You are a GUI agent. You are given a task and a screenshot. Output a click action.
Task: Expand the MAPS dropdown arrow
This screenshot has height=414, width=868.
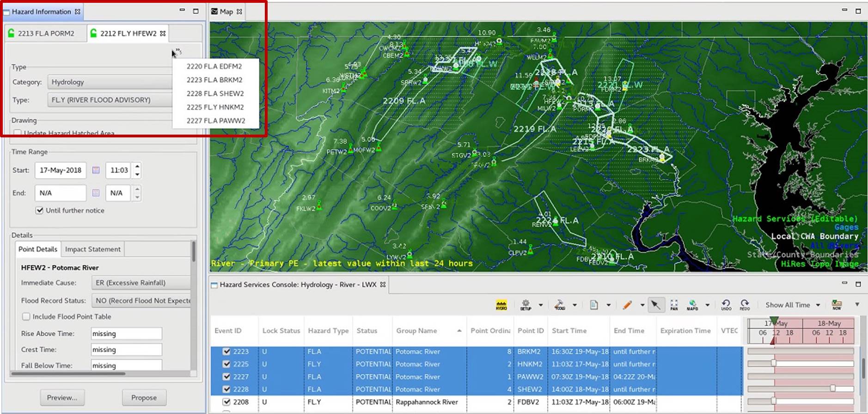(x=707, y=305)
